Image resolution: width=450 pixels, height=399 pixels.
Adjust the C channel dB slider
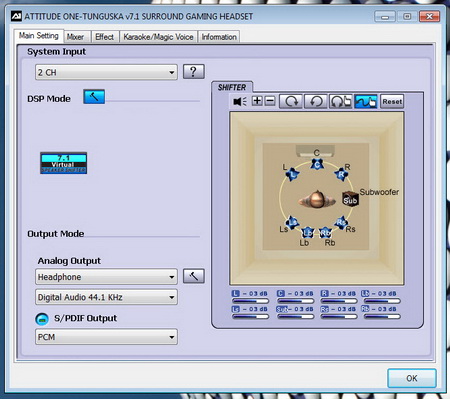click(295, 301)
